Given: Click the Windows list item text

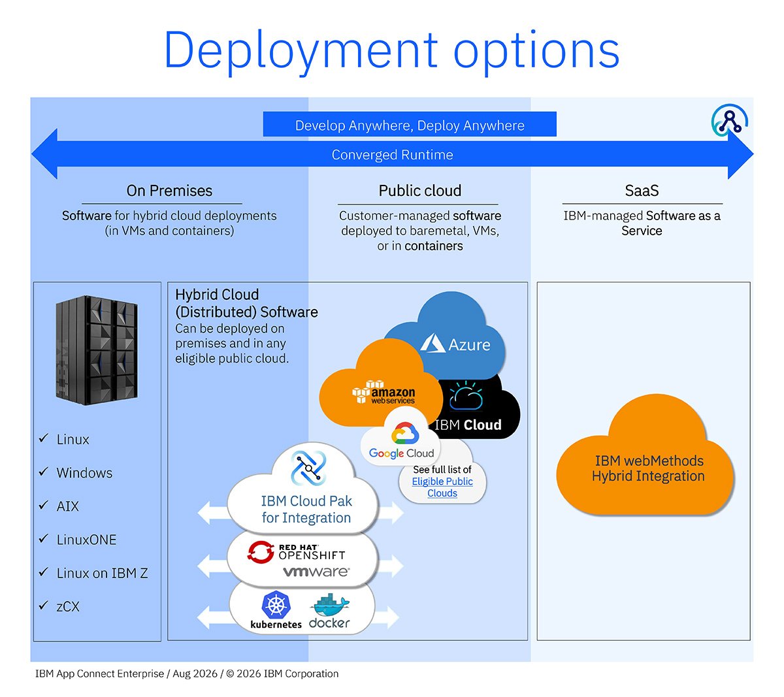Looking at the screenshot, I should point(84,472).
